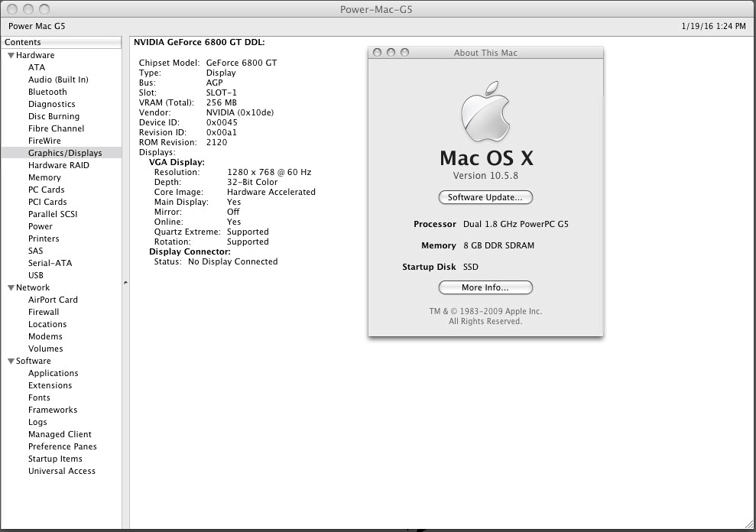Close the About This Mac window

click(x=378, y=52)
